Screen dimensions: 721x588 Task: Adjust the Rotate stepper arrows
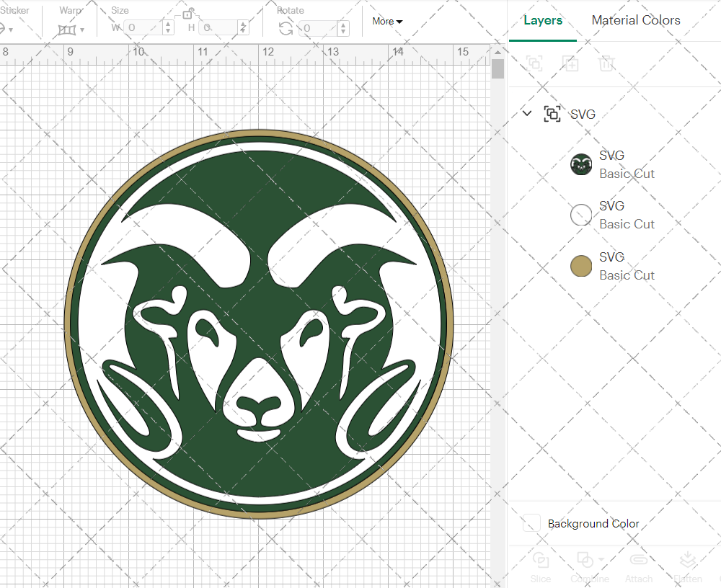point(343,28)
